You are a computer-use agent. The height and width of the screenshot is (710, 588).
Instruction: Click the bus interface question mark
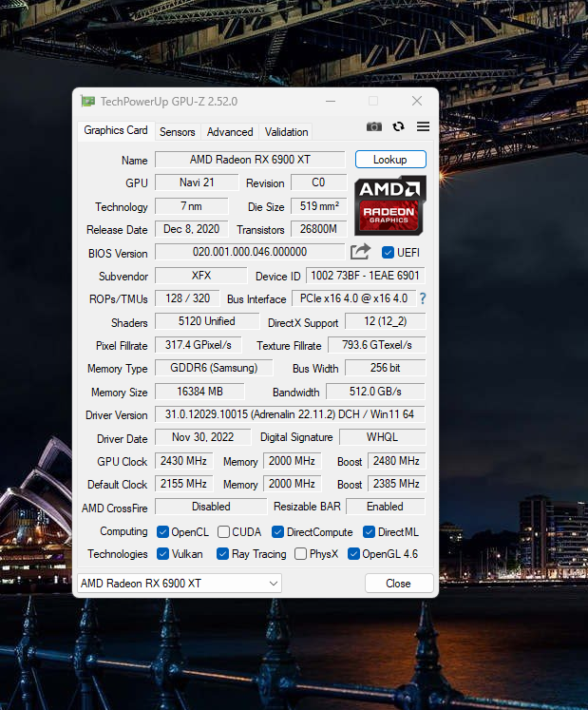point(423,298)
